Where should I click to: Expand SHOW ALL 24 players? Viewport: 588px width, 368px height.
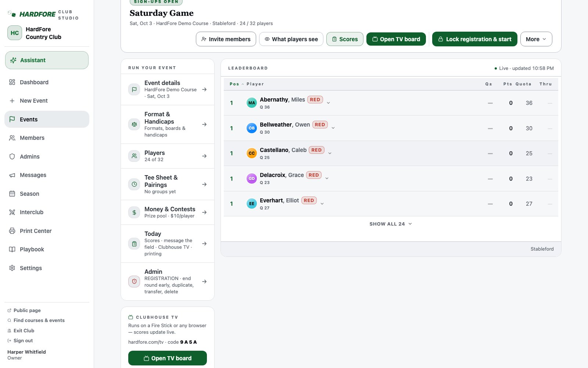click(x=391, y=224)
